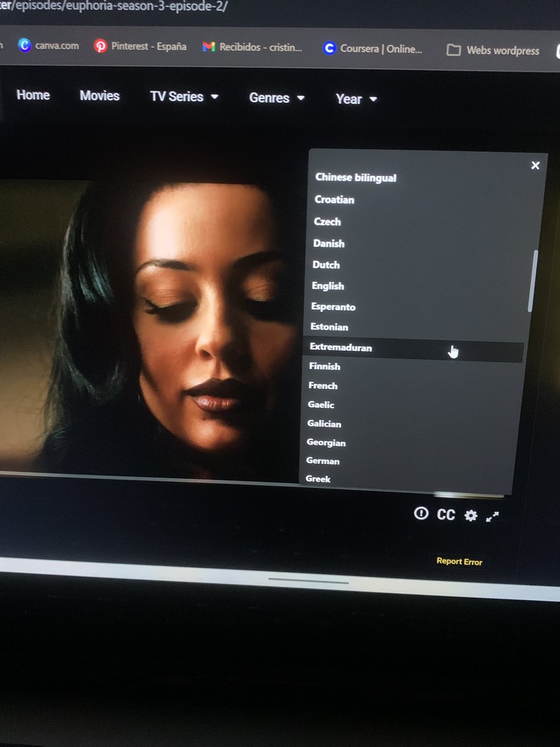Open the CC subtitles menu
The height and width of the screenshot is (747, 560).
pos(446,515)
